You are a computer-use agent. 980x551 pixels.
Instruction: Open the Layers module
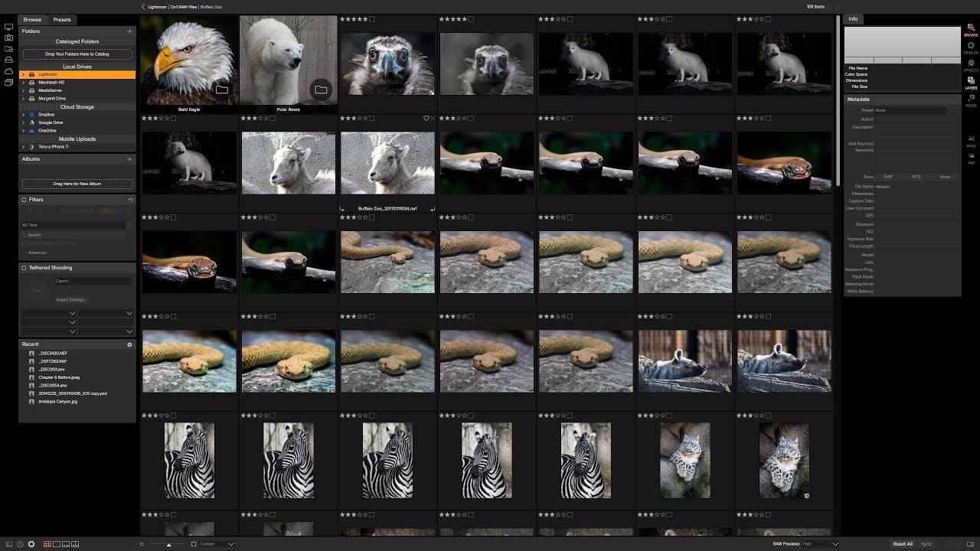(971, 82)
